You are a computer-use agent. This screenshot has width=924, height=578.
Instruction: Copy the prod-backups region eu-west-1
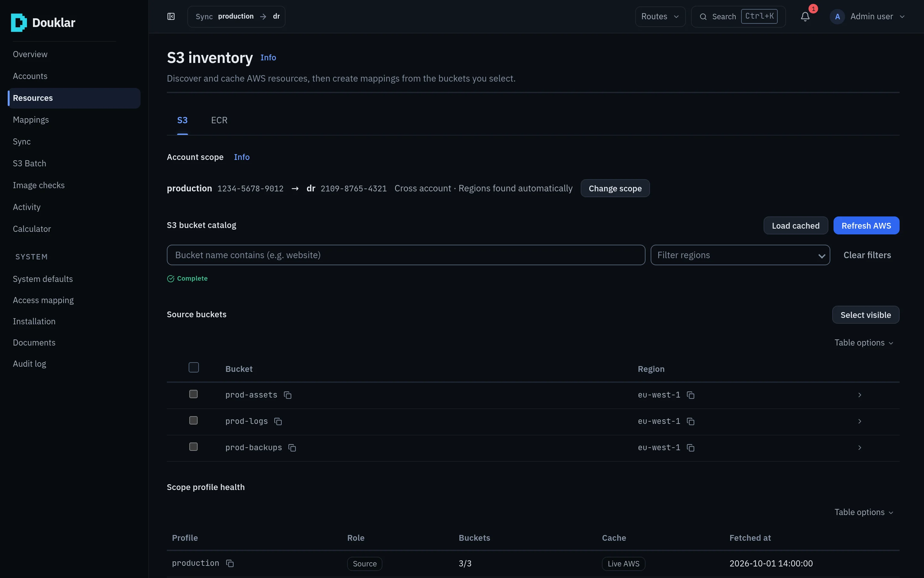pos(690,448)
